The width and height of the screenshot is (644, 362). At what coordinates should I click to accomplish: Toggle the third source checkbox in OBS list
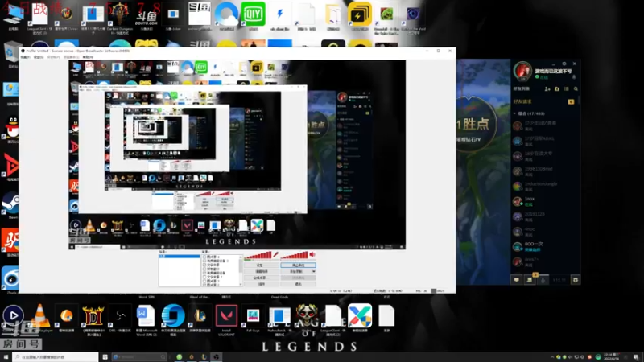click(x=204, y=265)
